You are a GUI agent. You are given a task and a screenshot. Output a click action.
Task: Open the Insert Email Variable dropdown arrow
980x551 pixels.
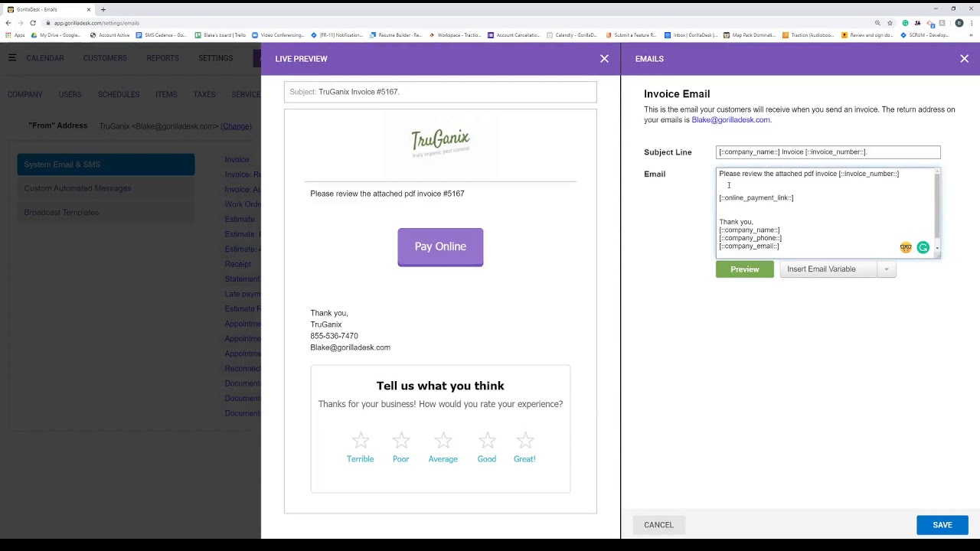coord(887,269)
